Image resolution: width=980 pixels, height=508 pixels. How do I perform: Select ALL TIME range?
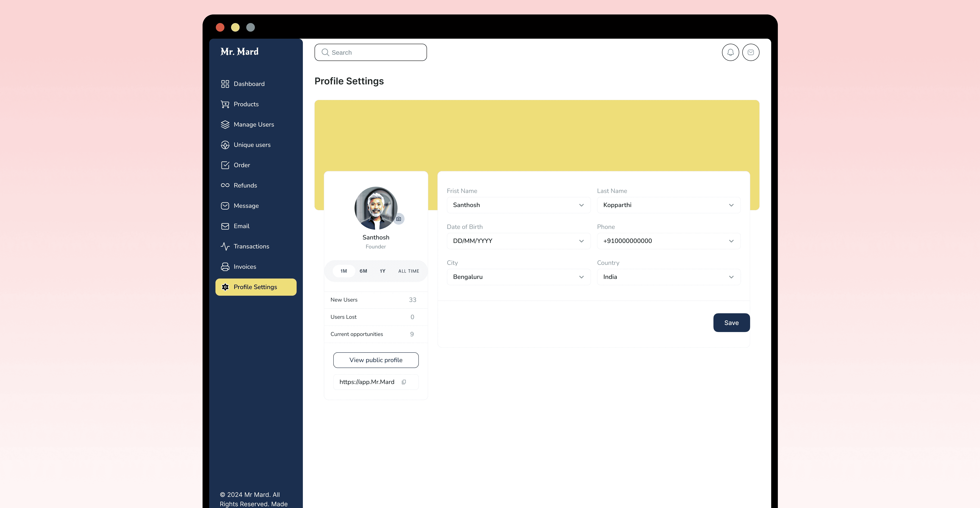[x=408, y=271]
